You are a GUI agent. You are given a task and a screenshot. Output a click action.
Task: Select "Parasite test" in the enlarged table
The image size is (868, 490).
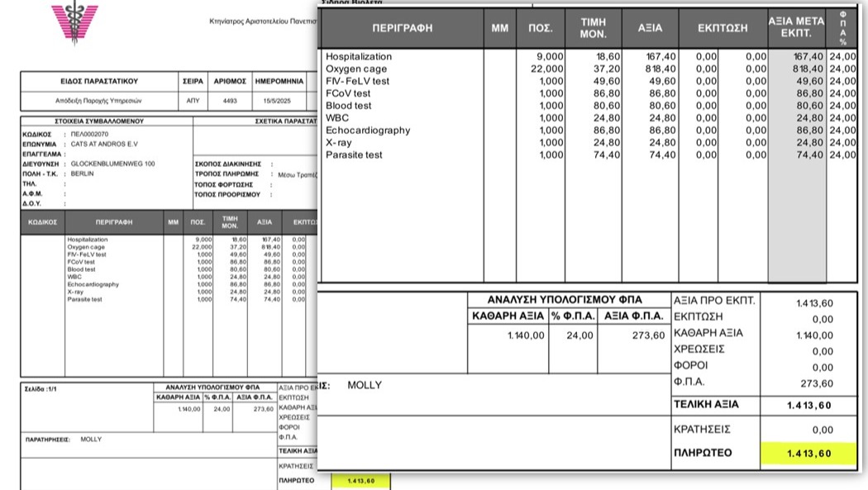pyautogui.click(x=355, y=155)
